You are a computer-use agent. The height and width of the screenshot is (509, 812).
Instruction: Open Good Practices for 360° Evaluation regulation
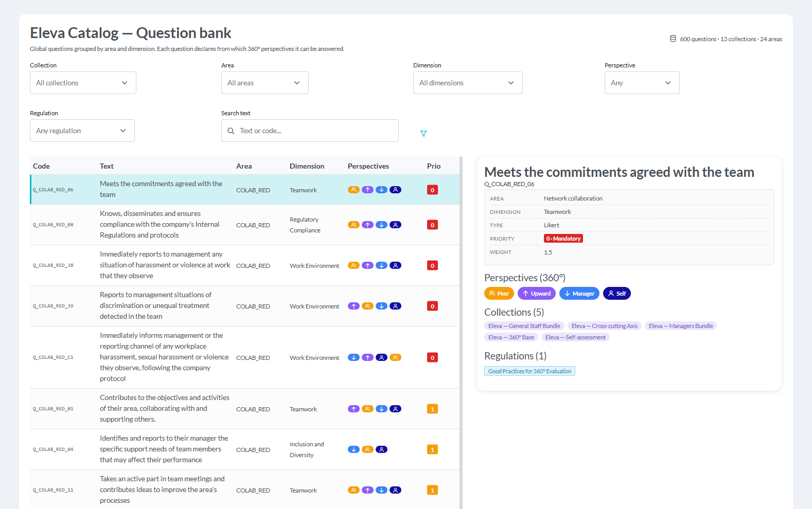coord(529,371)
